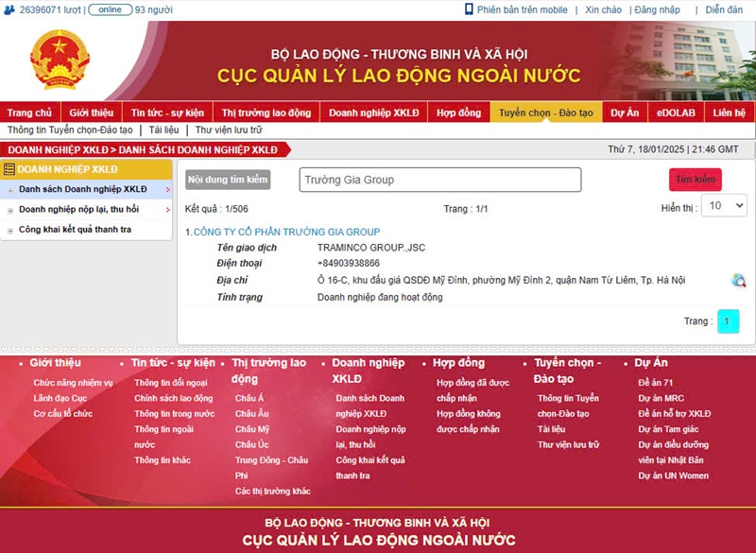The width and height of the screenshot is (756, 553).
Task: Click footer link Châu Úc
Action: [x=252, y=444]
